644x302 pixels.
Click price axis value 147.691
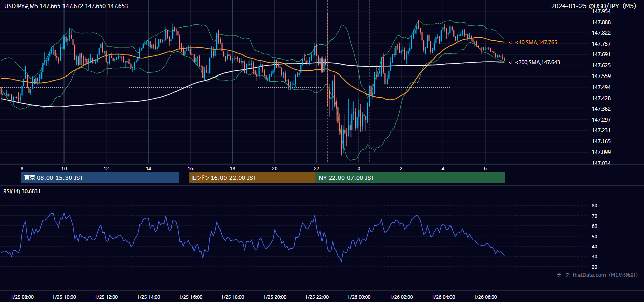(601, 54)
